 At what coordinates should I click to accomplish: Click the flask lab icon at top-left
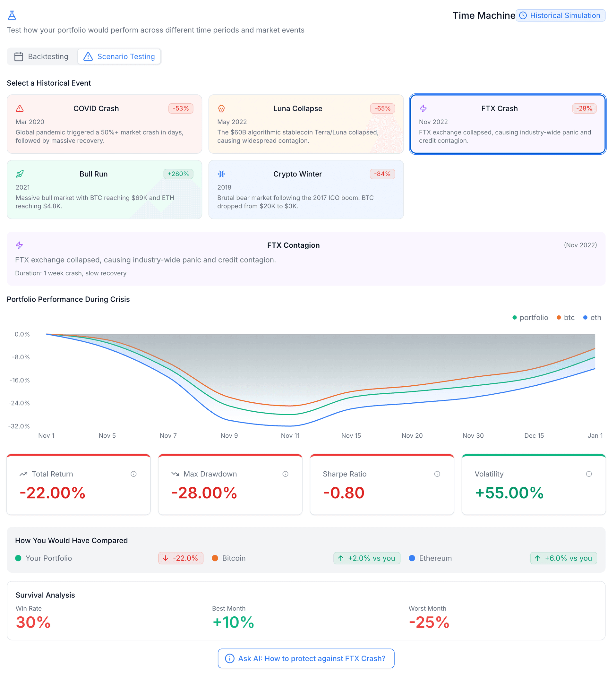(x=12, y=15)
